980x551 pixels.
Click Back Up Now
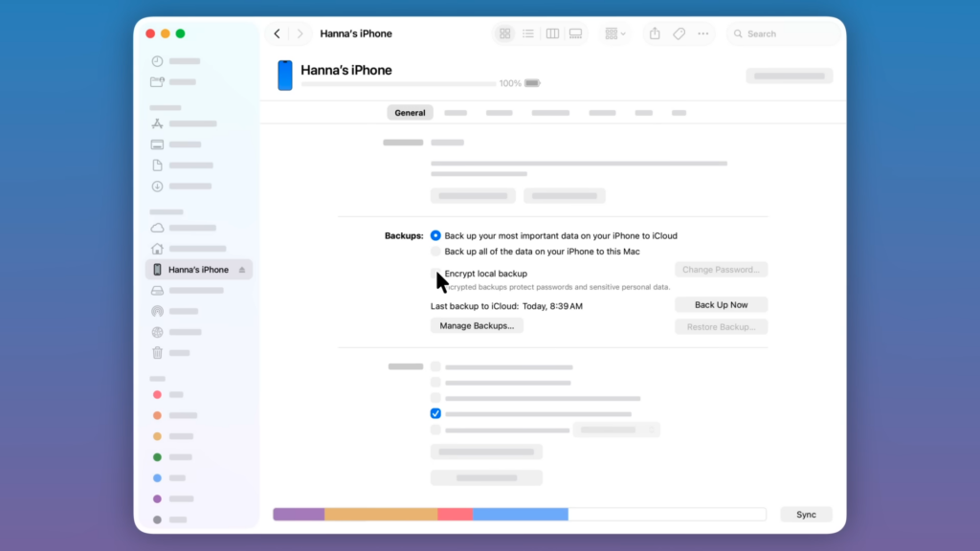(722, 305)
